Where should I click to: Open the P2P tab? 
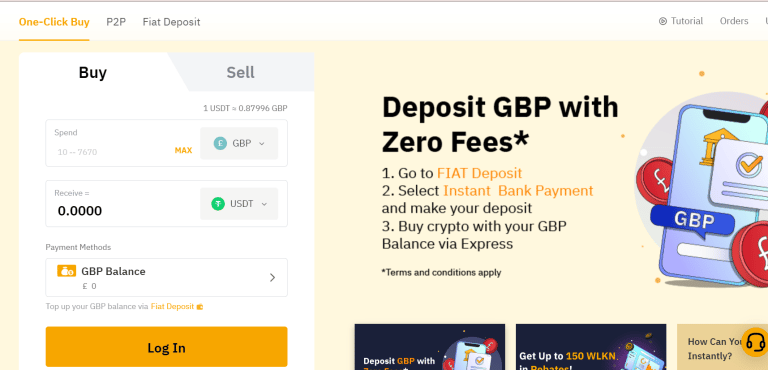pyautogui.click(x=116, y=22)
